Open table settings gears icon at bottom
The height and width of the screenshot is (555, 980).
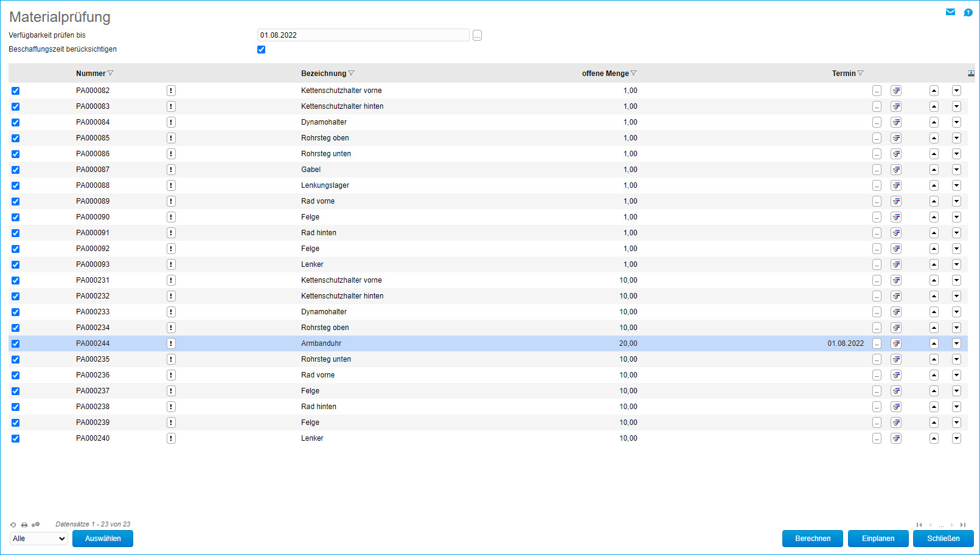point(35,525)
